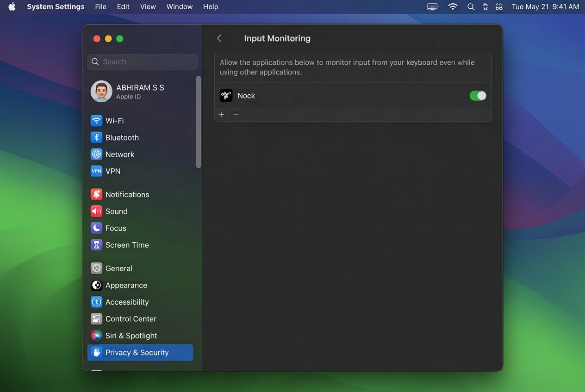Select the Nock app row
The image size is (585, 392).
tap(353, 96)
